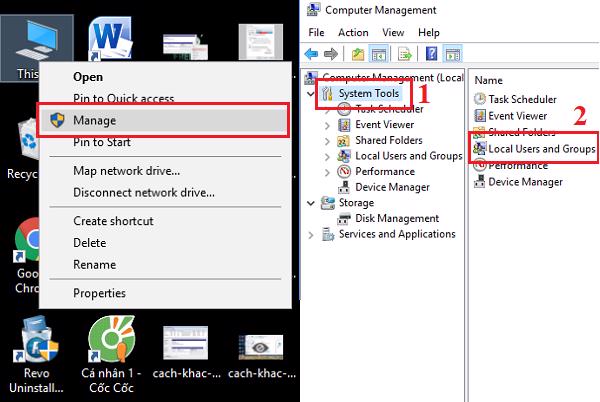The height and width of the screenshot is (402, 600).
Task: Select Device Manager in the left tree
Action: pos(391,187)
